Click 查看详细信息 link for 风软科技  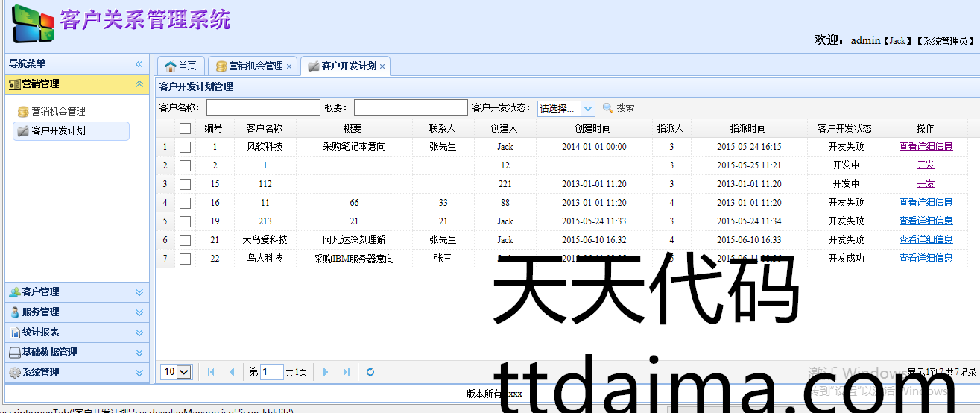[x=926, y=147]
